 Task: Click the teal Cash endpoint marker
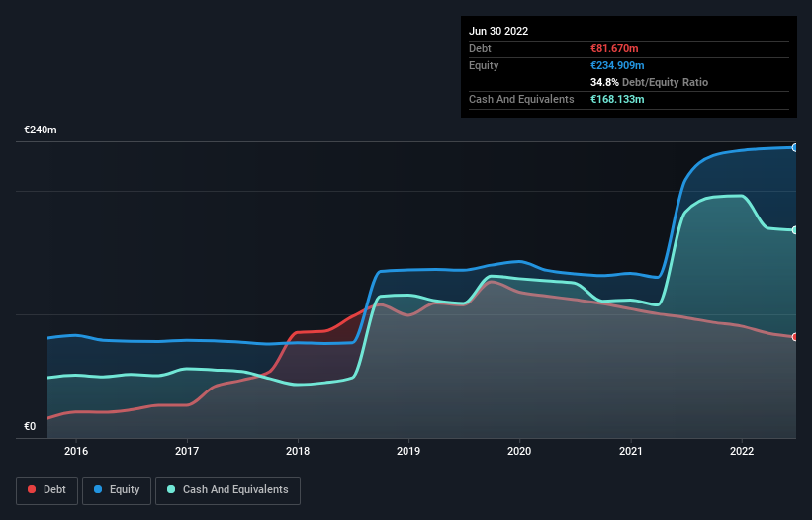pos(795,230)
